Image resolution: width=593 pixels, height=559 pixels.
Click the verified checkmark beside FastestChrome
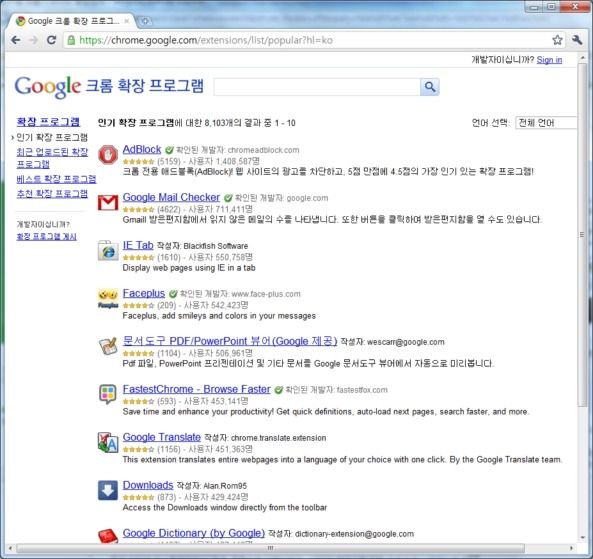point(278,390)
